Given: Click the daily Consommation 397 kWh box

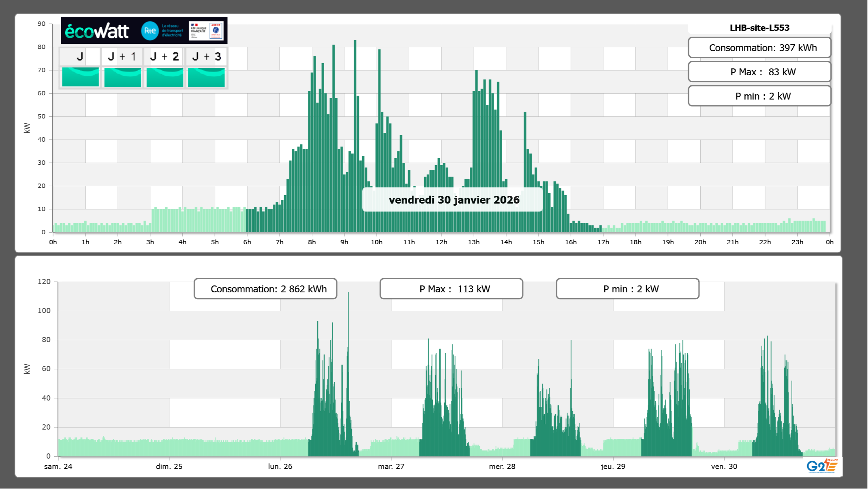Looking at the screenshot, I should pyautogui.click(x=759, y=48).
